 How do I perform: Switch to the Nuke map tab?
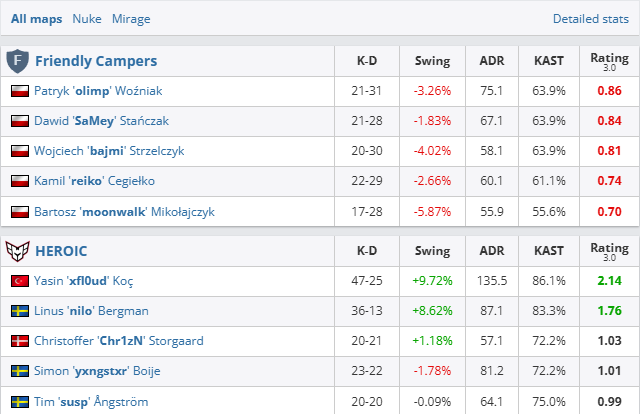87,18
